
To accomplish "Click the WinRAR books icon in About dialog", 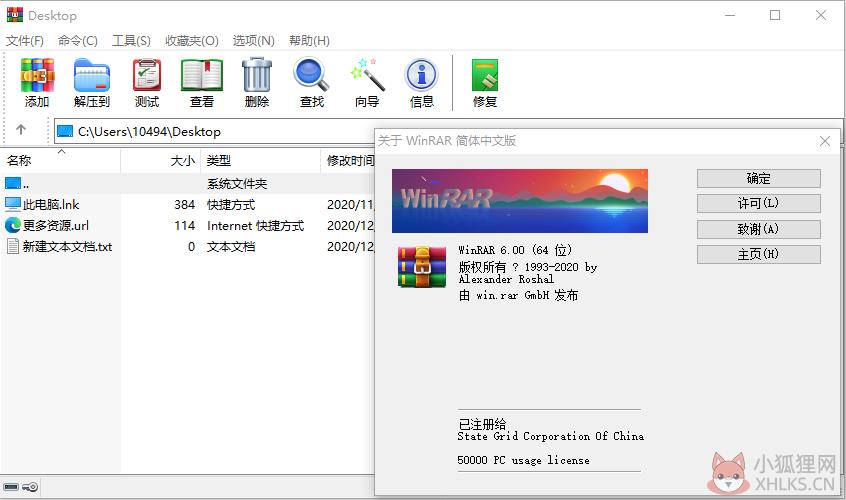I will point(422,267).
